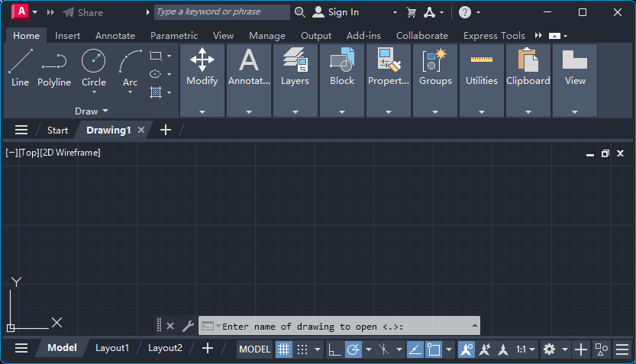Select the Polyline tool
This screenshot has width=636, height=364.
point(54,68)
